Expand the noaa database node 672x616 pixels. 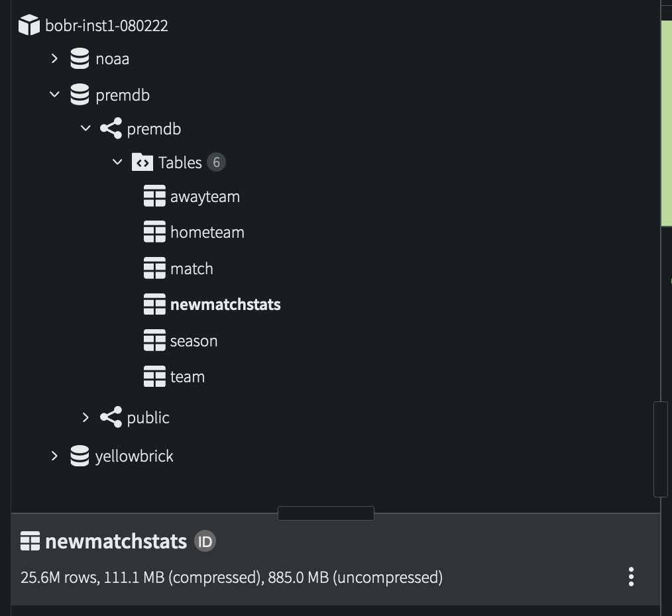pyautogui.click(x=54, y=59)
